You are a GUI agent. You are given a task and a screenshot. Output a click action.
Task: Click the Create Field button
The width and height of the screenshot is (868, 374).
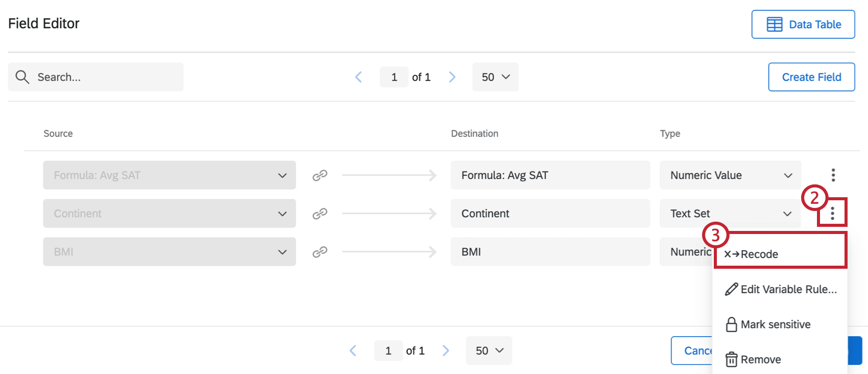coord(811,77)
